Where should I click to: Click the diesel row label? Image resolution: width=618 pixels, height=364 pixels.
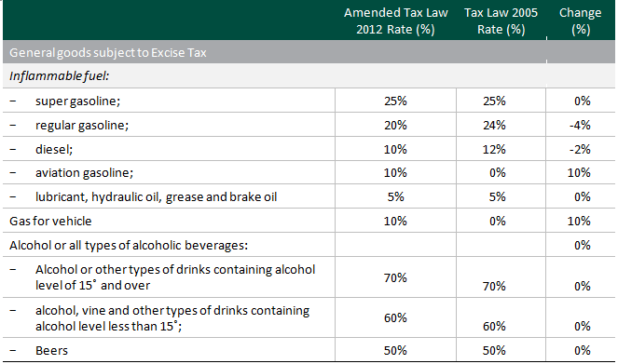(x=54, y=149)
